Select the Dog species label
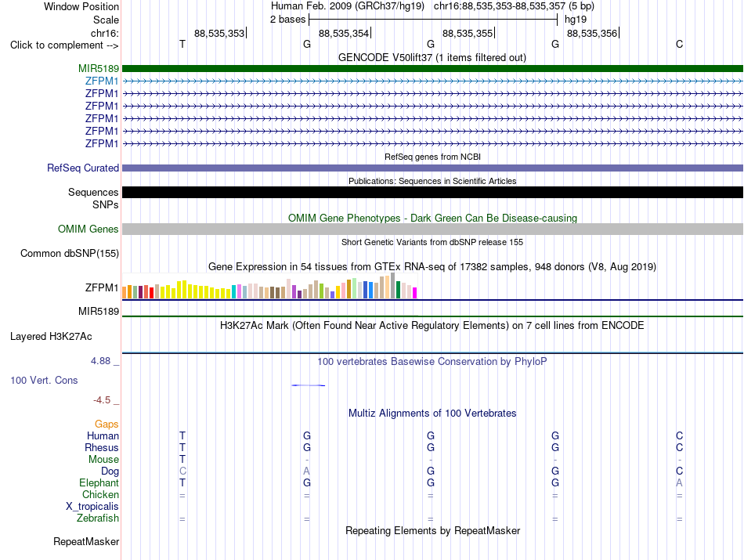This screenshot has height=560, width=744. 110,471
